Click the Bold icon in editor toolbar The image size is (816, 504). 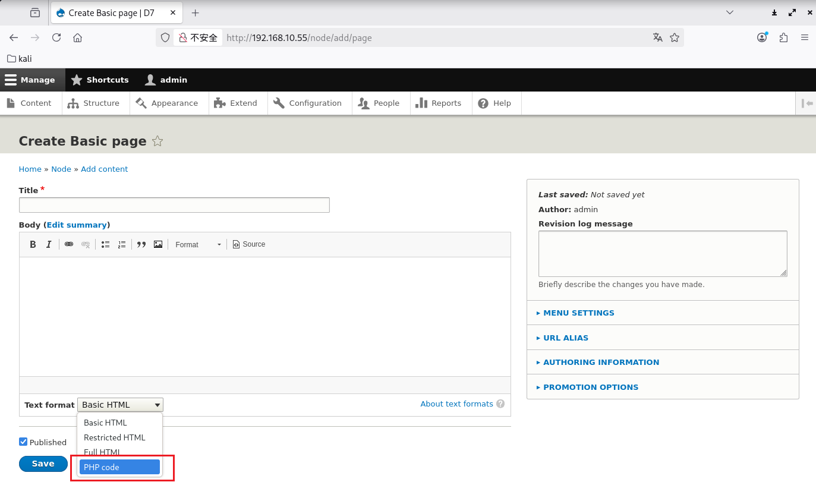tap(33, 244)
